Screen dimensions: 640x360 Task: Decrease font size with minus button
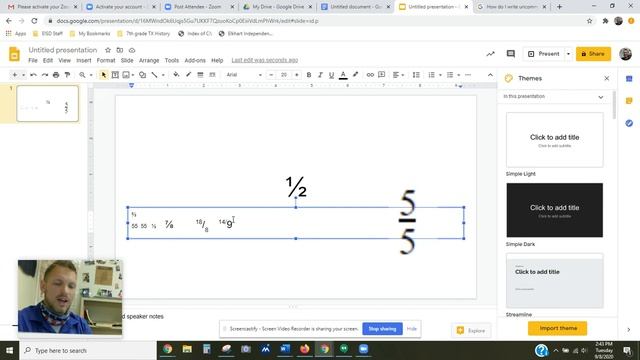coord(271,75)
